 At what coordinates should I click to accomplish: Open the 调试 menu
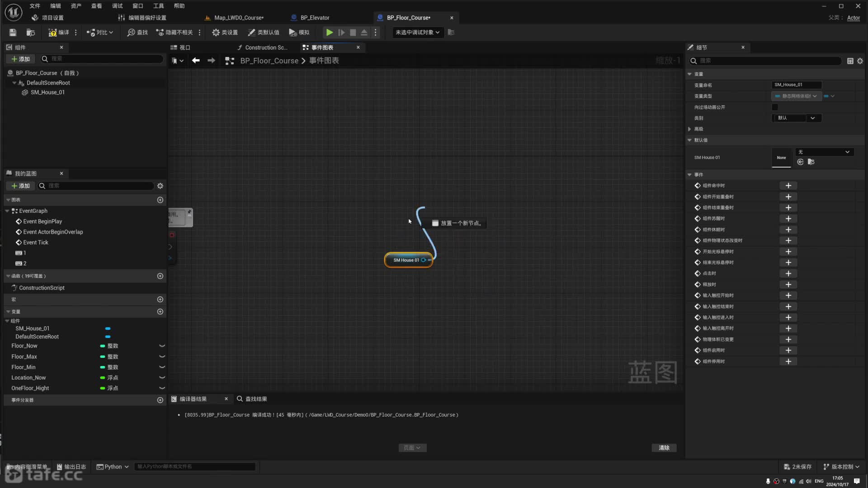click(117, 6)
